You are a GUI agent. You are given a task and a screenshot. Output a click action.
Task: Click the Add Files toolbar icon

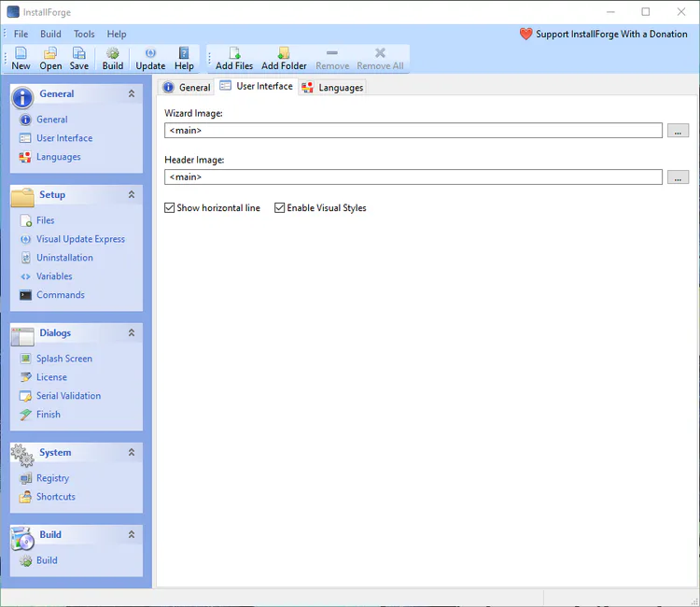234,59
